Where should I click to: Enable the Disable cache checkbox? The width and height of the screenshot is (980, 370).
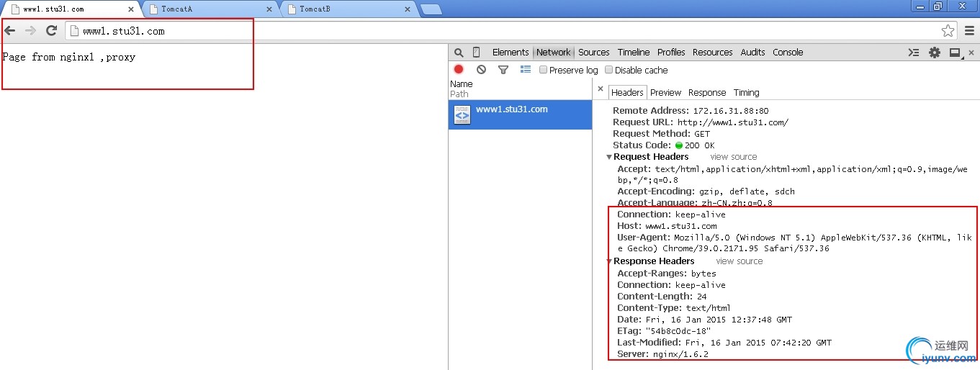pyautogui.click(x=609, y=70)
